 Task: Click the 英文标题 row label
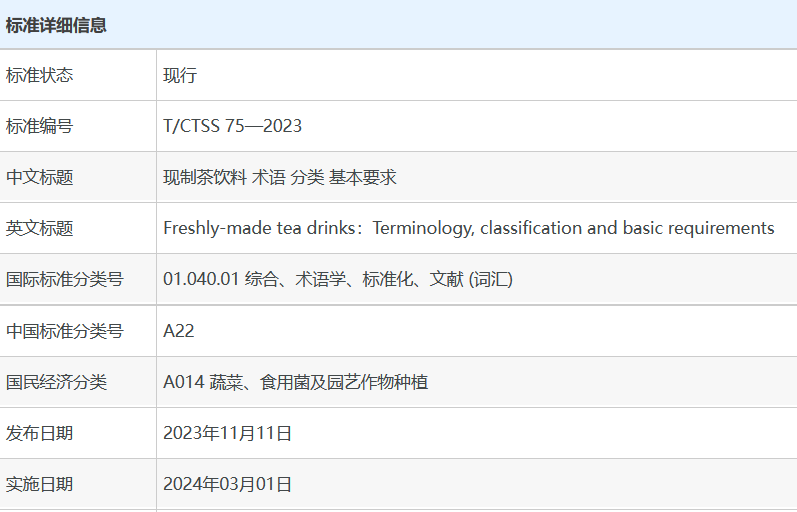[x=40, y=228]
